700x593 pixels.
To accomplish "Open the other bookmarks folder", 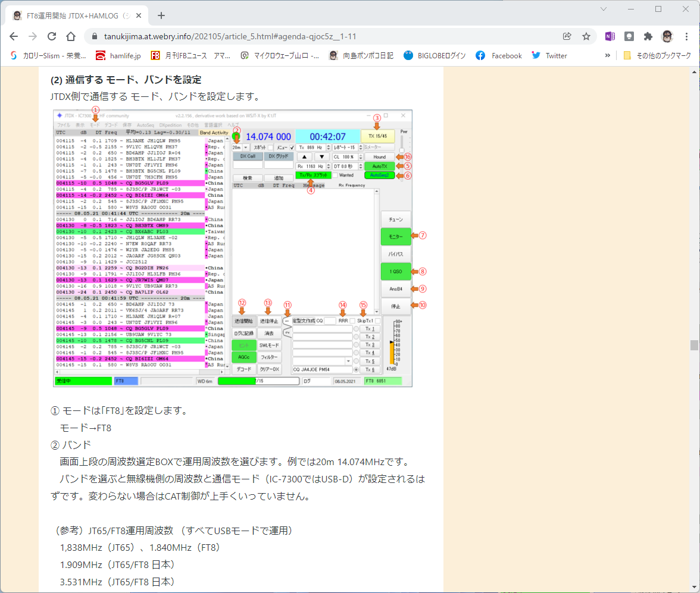I will (x=658, y=55).
